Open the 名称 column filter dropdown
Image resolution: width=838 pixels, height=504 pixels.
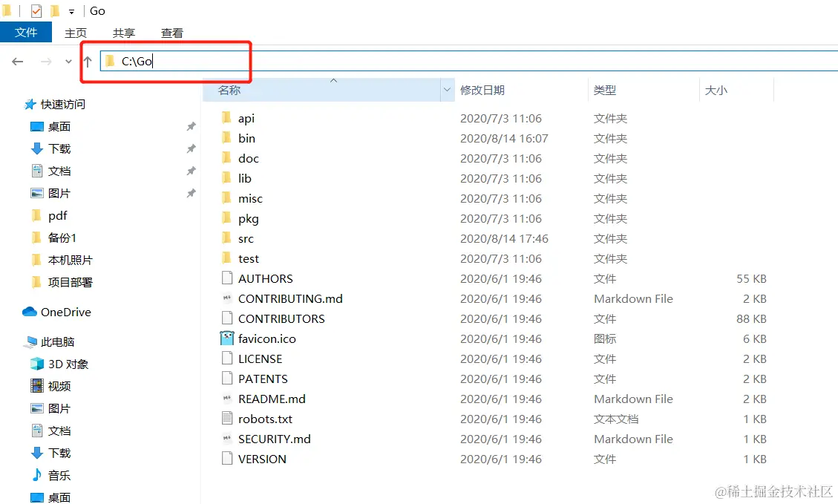pyautogui.click(x=448, y=90)
